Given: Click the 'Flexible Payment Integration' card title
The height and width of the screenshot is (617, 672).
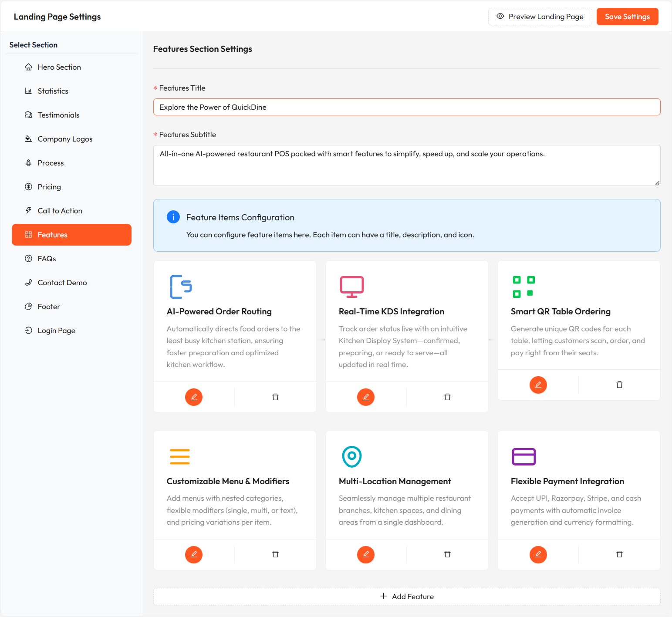Looking at the screenshot, I should coord(567,481).
